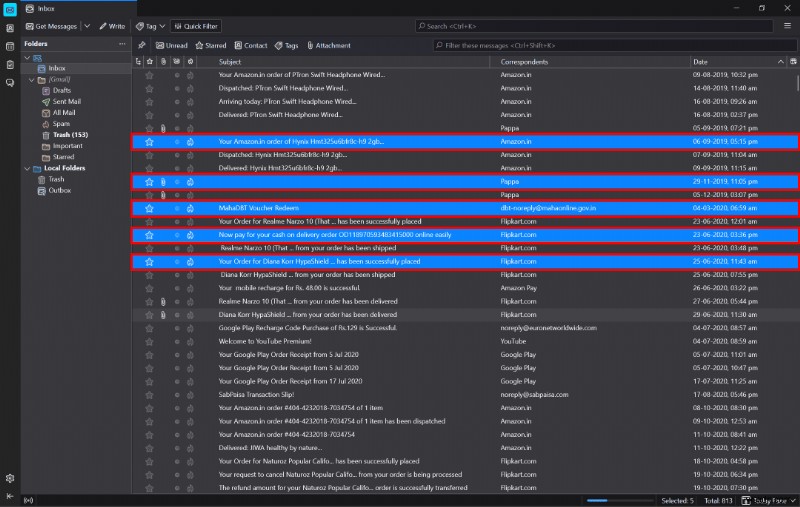The width and height of the screenshot is (800, 507).
Task: Sort by thread column icon
Action: (138, 62)
